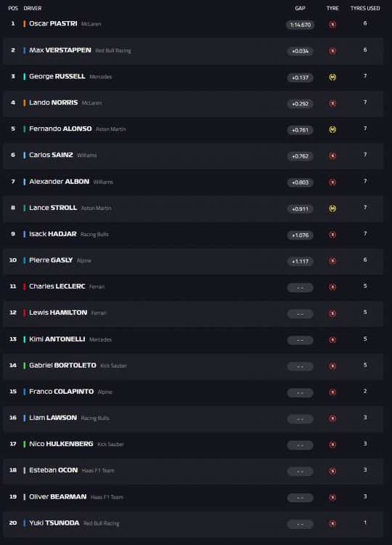Click Oscar Piastri's soft tyre icon
The height and width of the screenshot is (545, 392).
coord(332,25)
